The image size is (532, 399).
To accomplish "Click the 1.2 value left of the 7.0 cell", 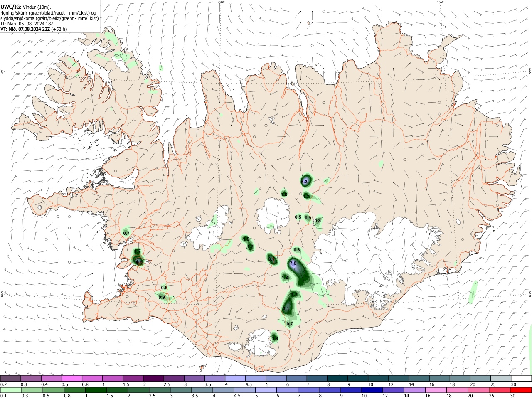I will pyautogui.click(x=285, y=277).
